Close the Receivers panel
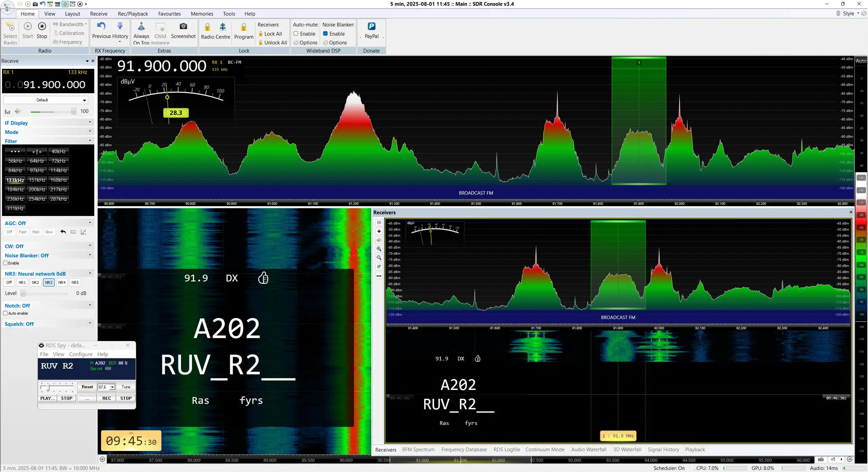The image size is (868, 472). point(851,212)
